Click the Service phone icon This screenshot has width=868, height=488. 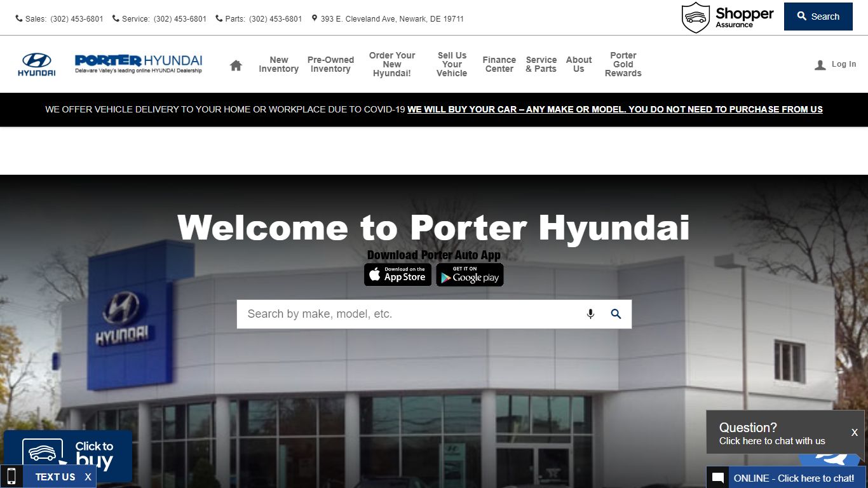coord(116,18)
